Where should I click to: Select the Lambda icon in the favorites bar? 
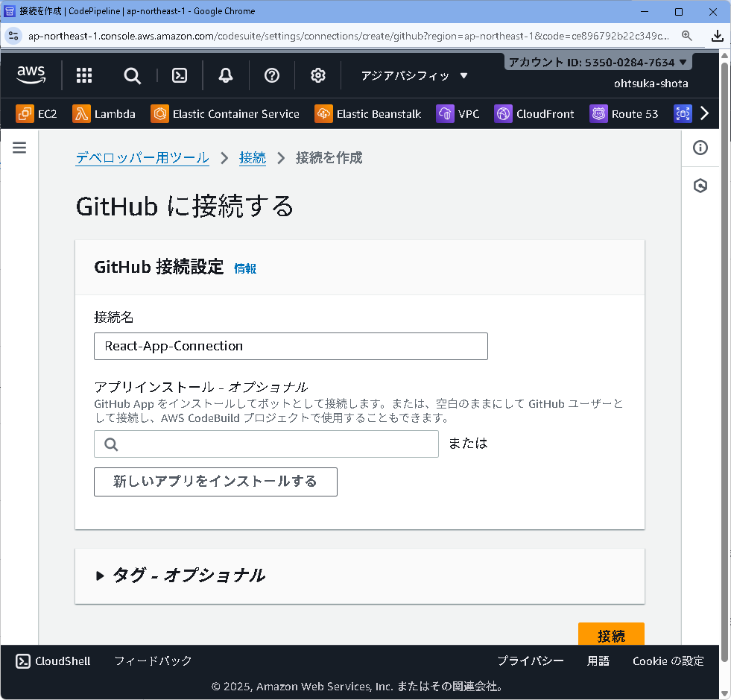click(x=80, y=113)
